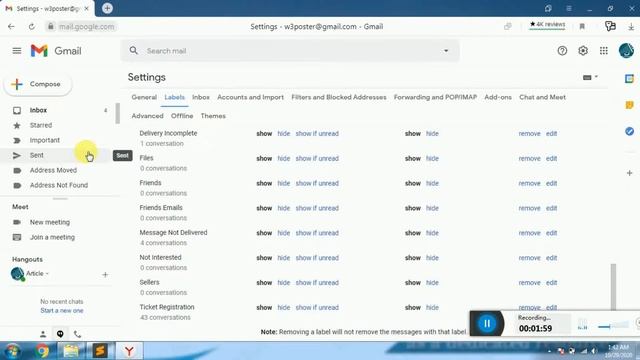The width and height of the screenshot is (640, 360).
Task: Open new browser tab plus button
Action: click(x=107, y=8)
